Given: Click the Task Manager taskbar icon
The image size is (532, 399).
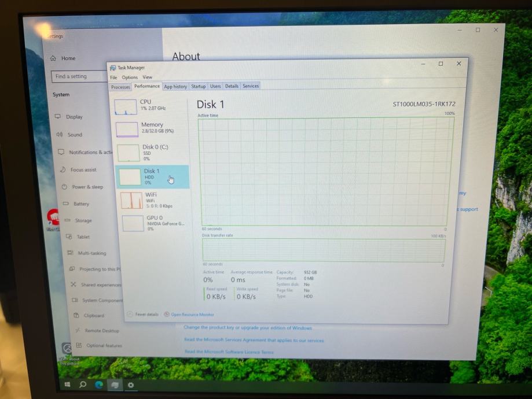Looking at the screenshot, I should [x=115, y=385].
